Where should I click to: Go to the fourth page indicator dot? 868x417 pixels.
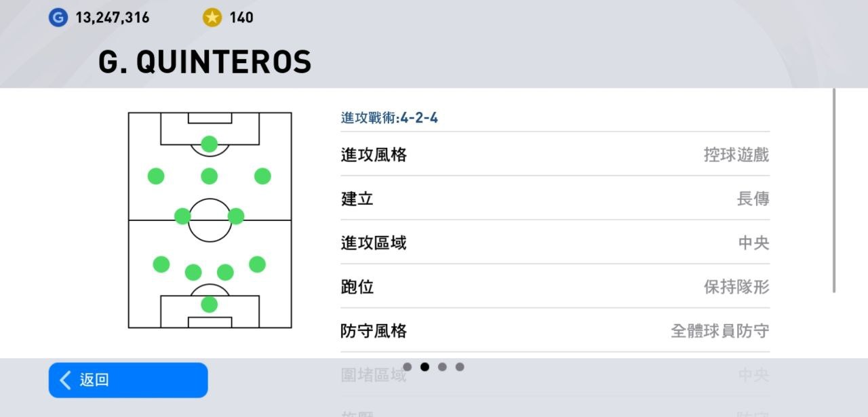[460, 367]
